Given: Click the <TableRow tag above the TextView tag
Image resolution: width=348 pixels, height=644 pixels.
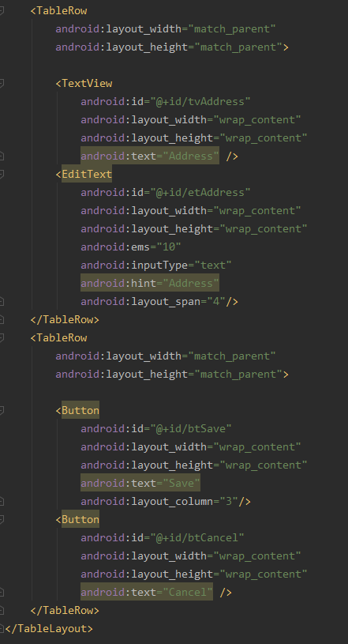Looking at the screenshot, I should pyautogui.click(x=58, y=11).
